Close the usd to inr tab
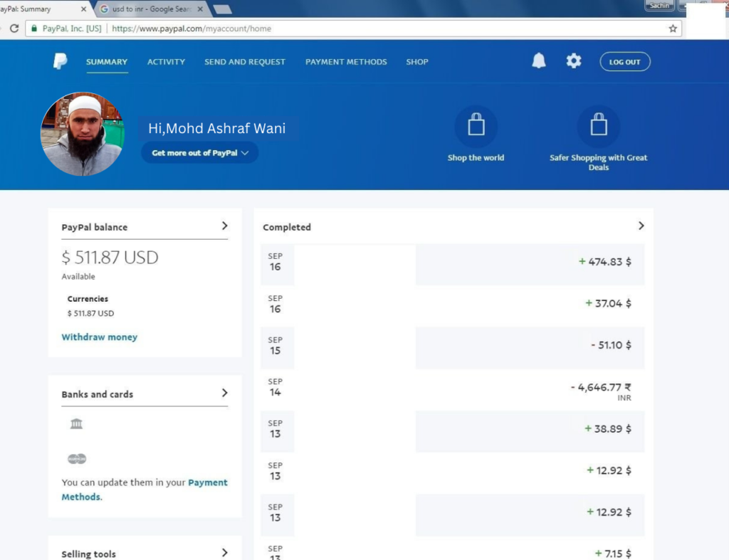Viewport: 729px width, 560px height. 200,9
